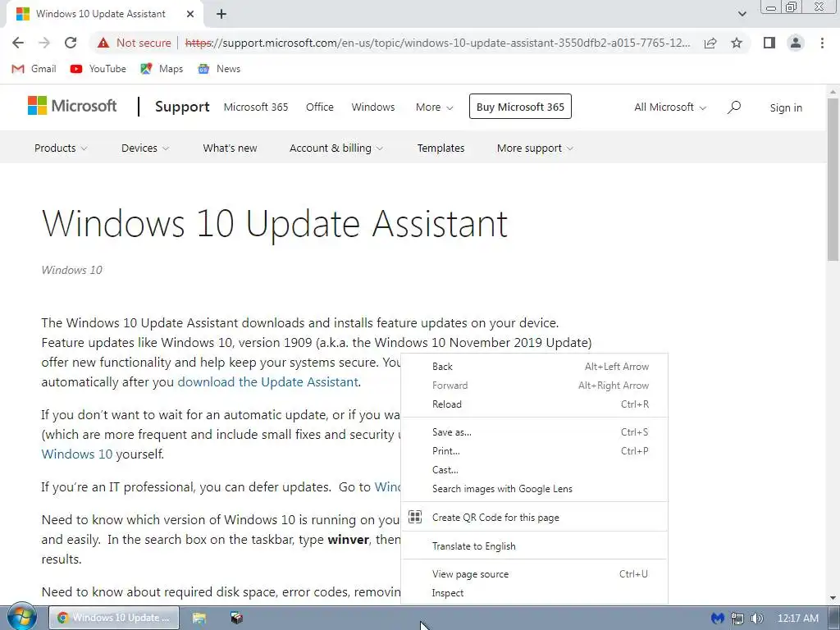This screenshot has width=840, height=630.
Task: Open the box app icon on taskbar
Action: click(x=236, y=618)
